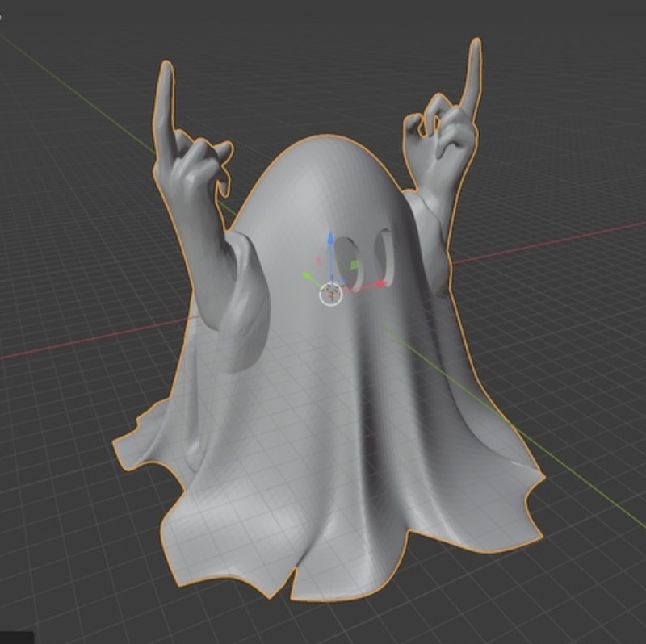Click the green square plane handle on the gizmo
This screenshot has height=644, width=646.
tap(354, 265)
